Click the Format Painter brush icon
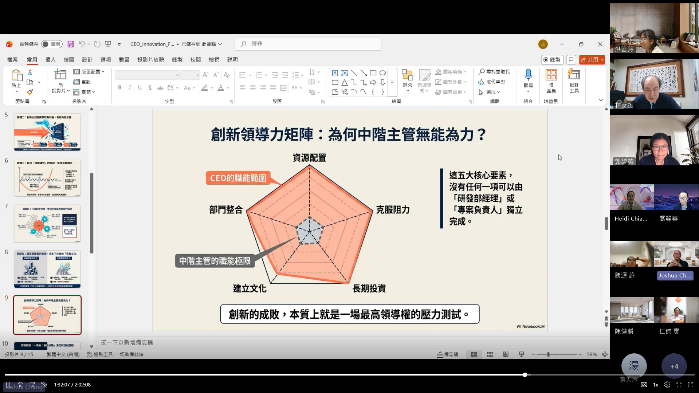699x393 pixels. (30, 92)
